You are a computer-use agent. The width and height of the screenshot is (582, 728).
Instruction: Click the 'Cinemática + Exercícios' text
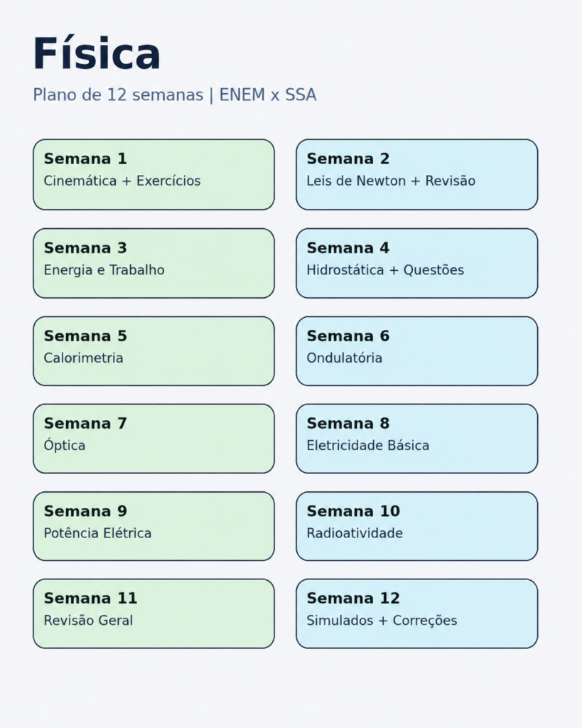tap(122, 181)
